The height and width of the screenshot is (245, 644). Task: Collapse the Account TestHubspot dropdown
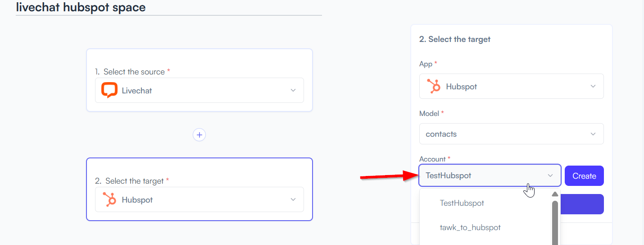click(490, 176)
